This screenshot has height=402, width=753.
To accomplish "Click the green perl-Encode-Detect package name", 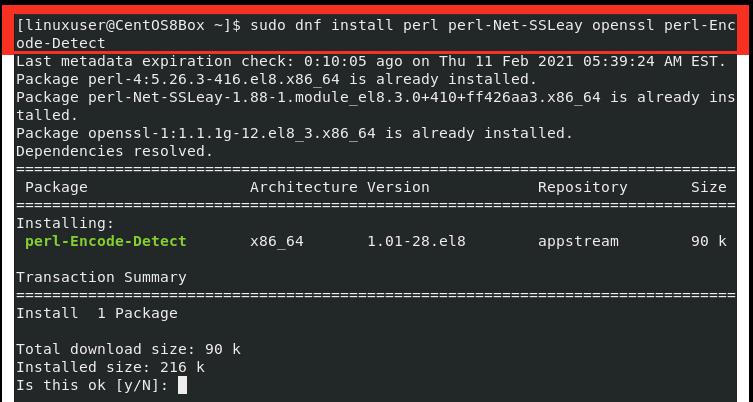I will (106, 241).
